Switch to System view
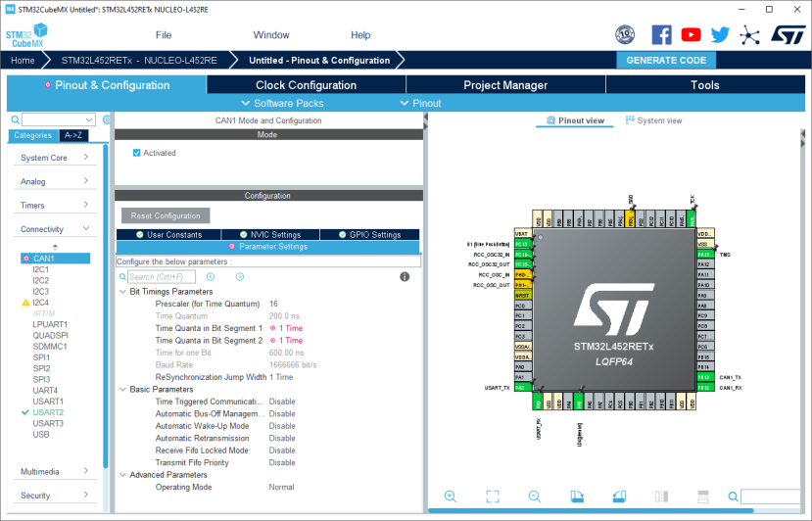 (653, 120)
